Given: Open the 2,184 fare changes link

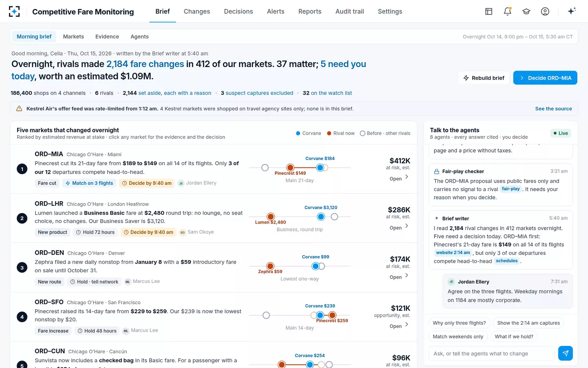Looking at the screenshot, I should (145, 64).
